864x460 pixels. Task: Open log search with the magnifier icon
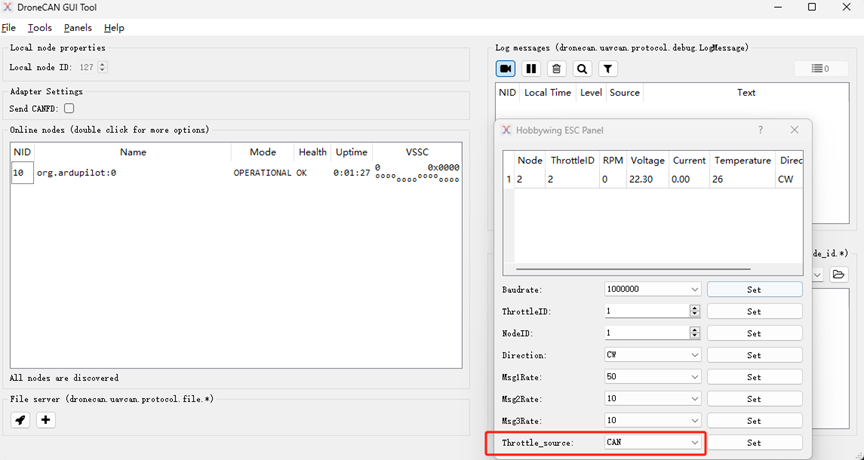click(582, 68)
